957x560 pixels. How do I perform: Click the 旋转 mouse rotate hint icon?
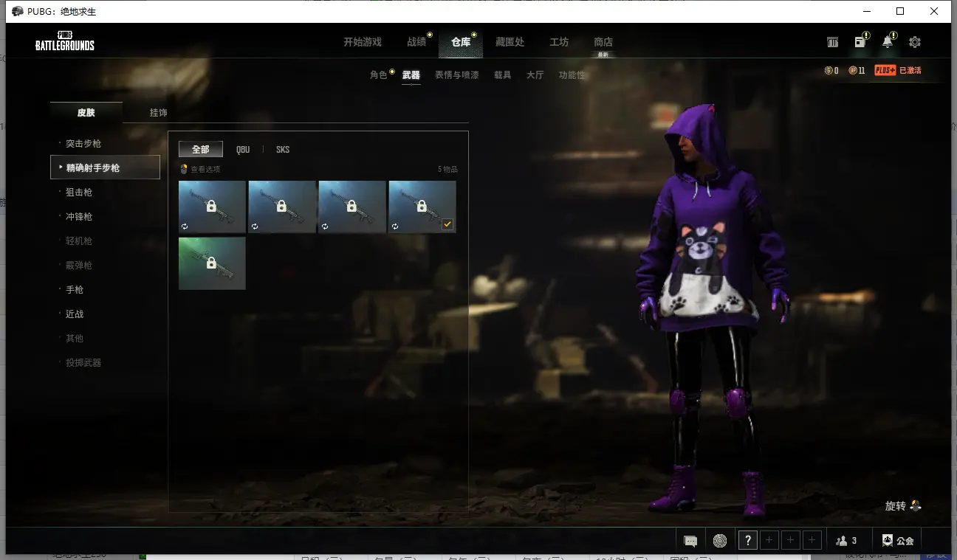click(916, 506)
